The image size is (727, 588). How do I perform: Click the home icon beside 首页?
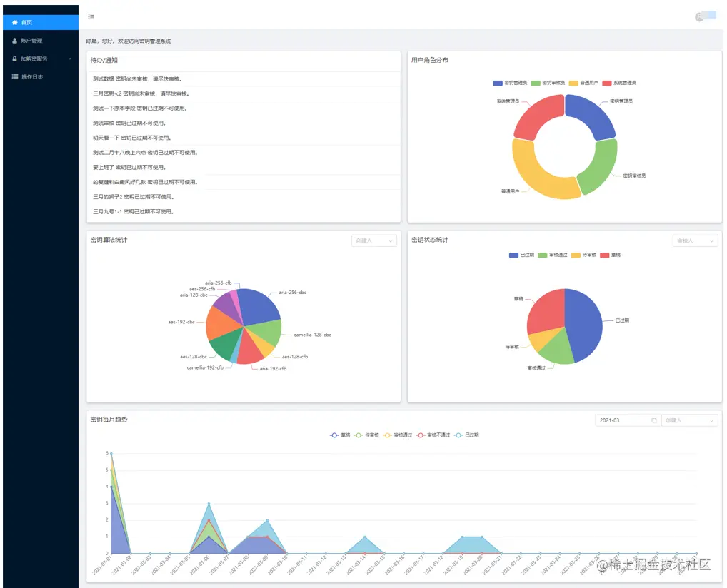tap(15, 22)
